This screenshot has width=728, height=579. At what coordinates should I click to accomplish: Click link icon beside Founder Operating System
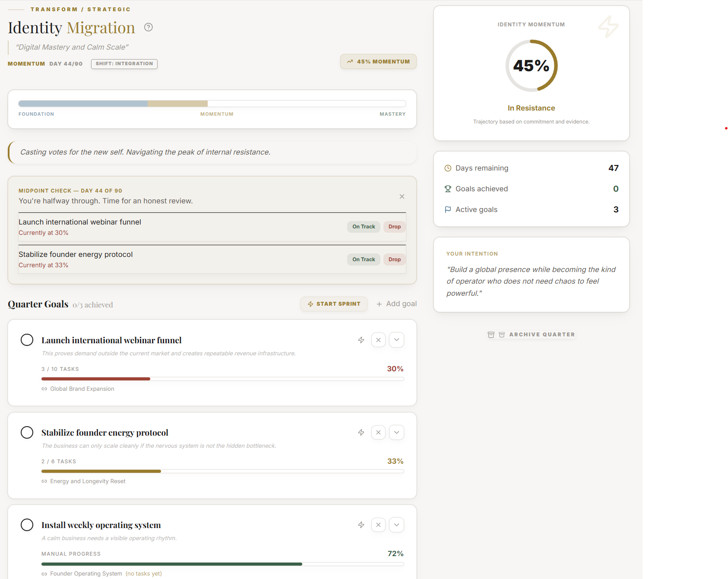click(x=44, y=574)
